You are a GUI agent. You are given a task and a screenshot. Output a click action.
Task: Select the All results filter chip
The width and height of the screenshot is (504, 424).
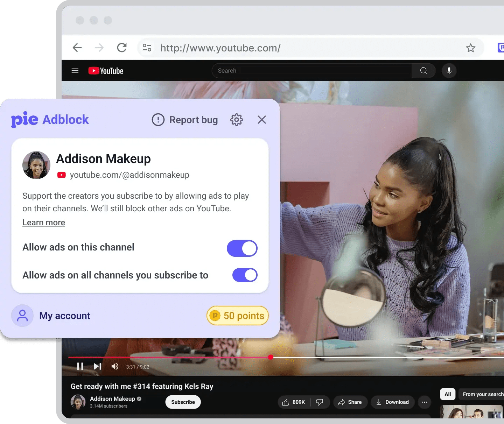pos(447,394)
